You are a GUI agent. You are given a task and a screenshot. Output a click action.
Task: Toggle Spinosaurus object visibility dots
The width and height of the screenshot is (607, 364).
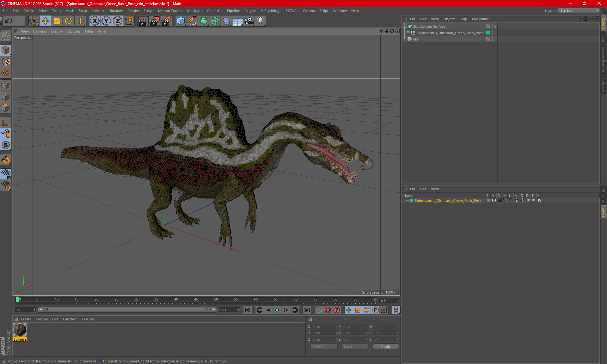pos(492,33)
